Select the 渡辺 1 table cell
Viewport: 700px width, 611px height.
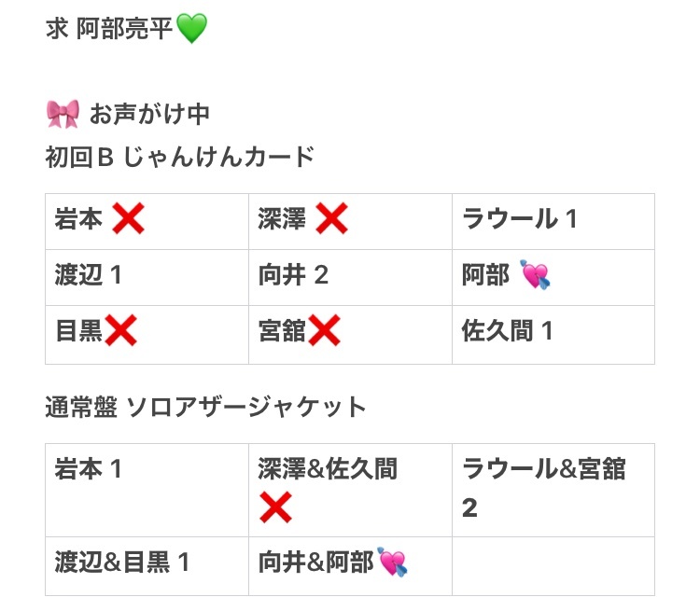click(147, 278)
